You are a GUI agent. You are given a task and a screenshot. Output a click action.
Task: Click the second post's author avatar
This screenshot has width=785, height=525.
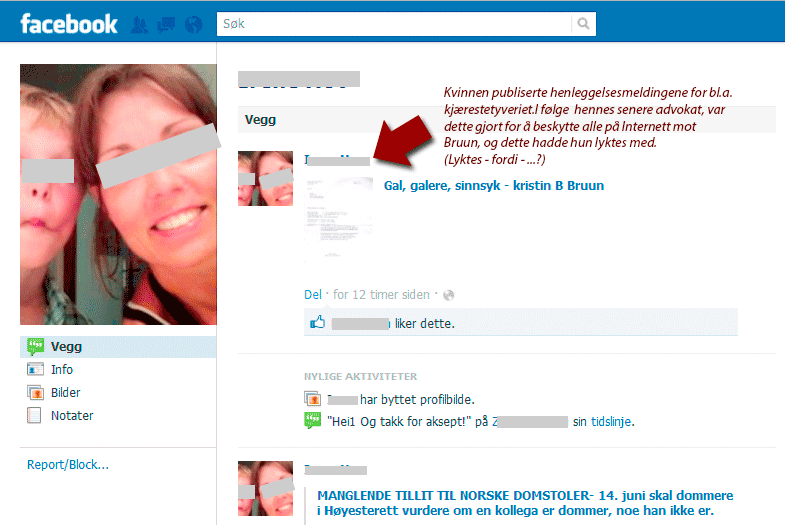coord(265,489)
